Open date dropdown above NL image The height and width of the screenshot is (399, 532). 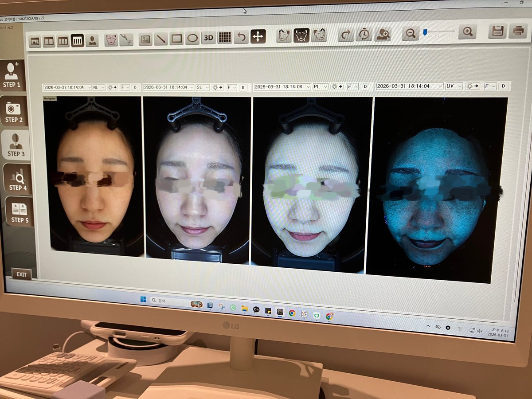67,88
